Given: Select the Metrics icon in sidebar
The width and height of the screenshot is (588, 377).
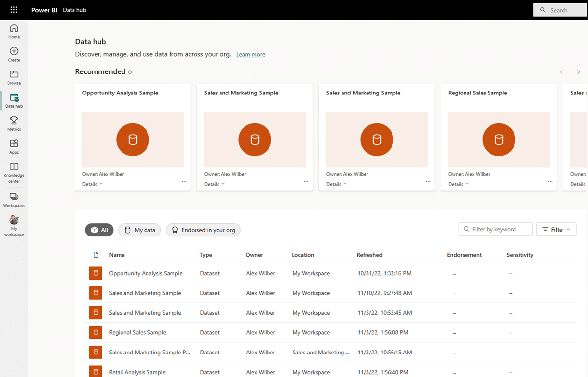Looking at the screenshot, I should [x=14, y=122].
